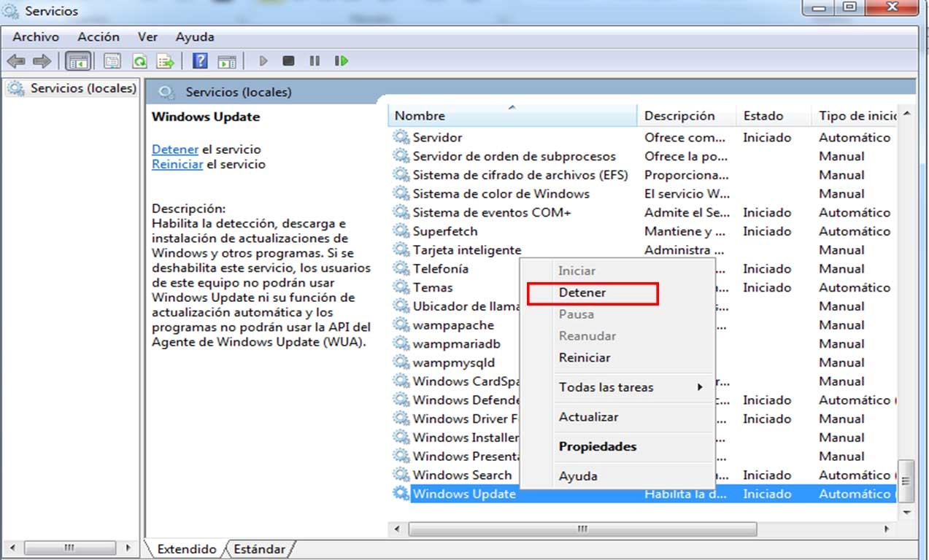Click the Refresh toolbar icon
Screen dimensions: 929x560
click(141, 61)
